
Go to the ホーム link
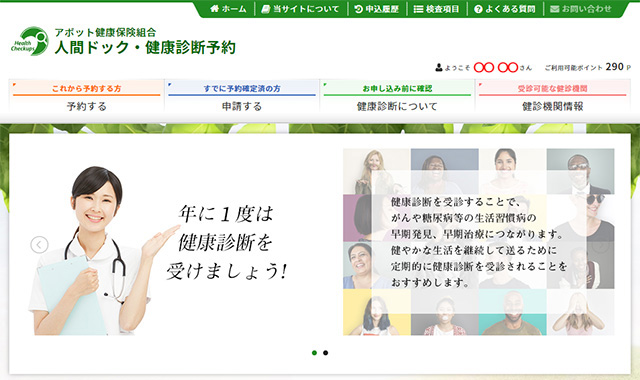coord(234,9)
